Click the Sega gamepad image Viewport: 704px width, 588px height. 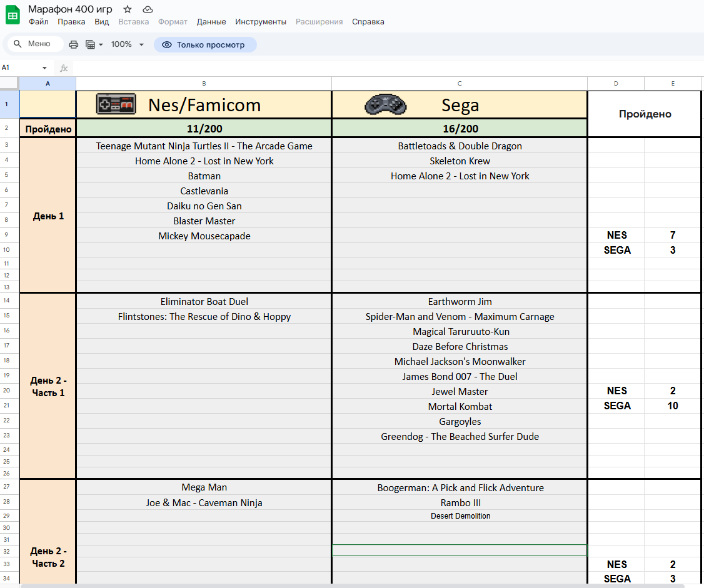pyautogui.click(x=385, y=104)
